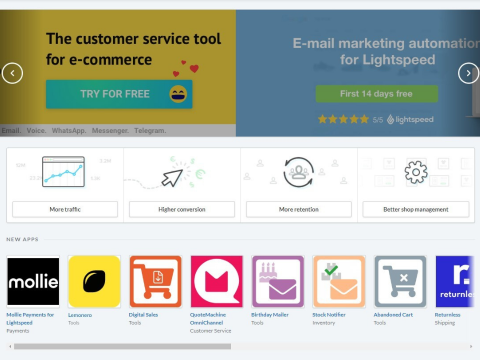Select the Abandoned Cart icon
This screenshot has width=480, height=360.
pyautogui.click(x=400, y=281)
